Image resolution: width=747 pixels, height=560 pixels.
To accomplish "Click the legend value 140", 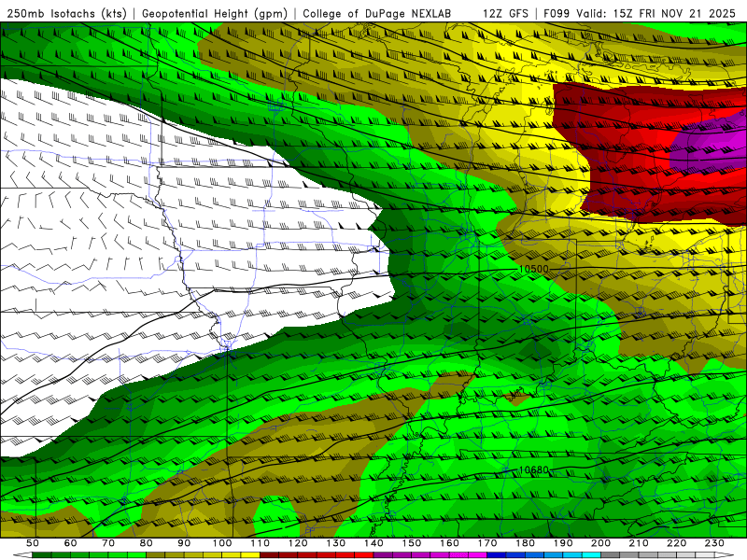I will 373,543.
